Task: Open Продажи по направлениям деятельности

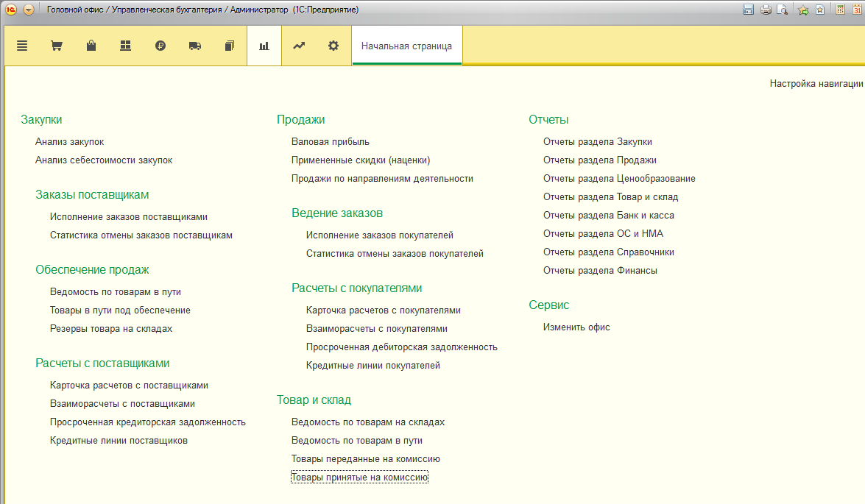Action: [x=382, y=178]
